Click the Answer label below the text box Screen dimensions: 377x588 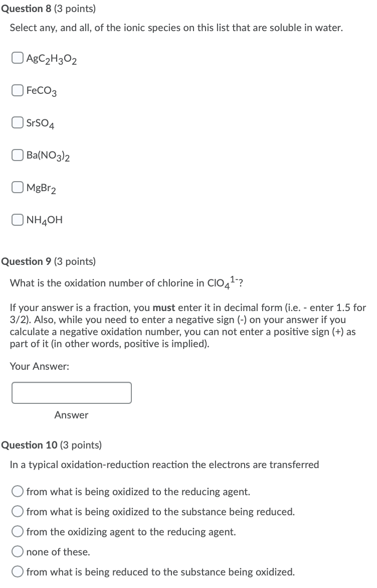[x=71, y=415]
